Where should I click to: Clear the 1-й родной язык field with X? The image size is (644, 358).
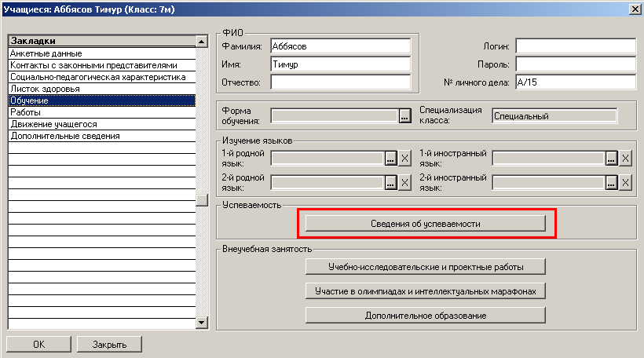tap(405, 158)
